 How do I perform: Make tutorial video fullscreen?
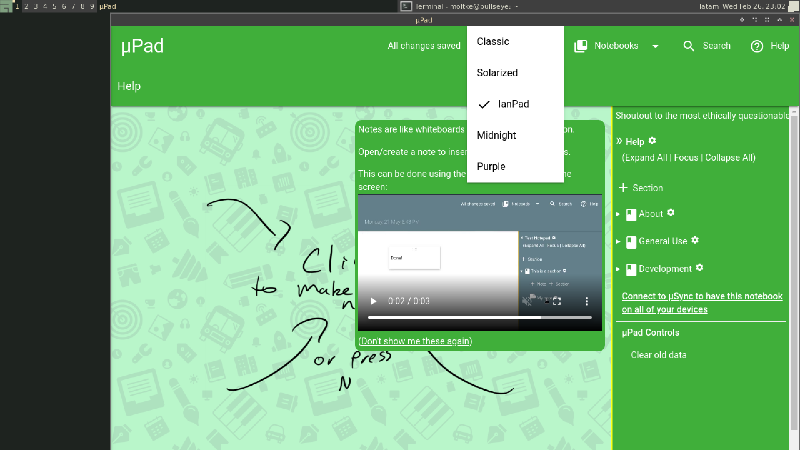coord(557,301)
